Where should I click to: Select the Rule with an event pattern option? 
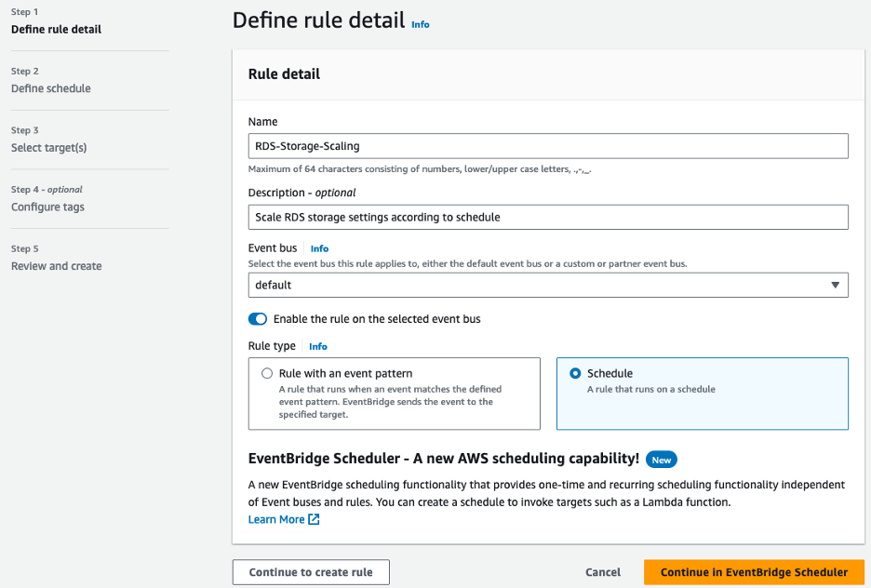[267, 372]
